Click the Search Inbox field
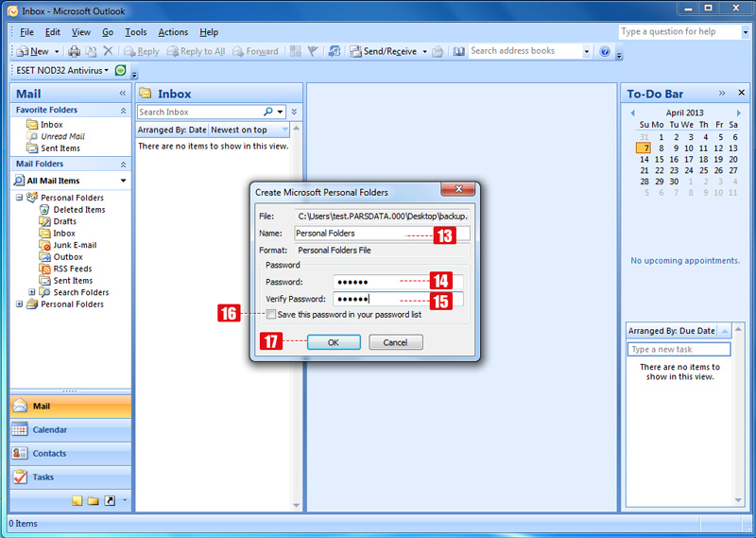The image size is (756, 538). point(199,112)
